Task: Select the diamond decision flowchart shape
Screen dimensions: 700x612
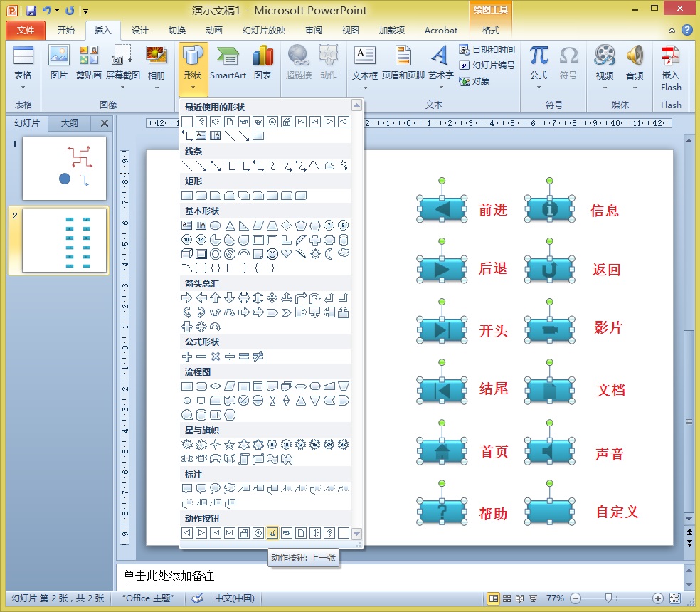Action: tap(215, 386)
